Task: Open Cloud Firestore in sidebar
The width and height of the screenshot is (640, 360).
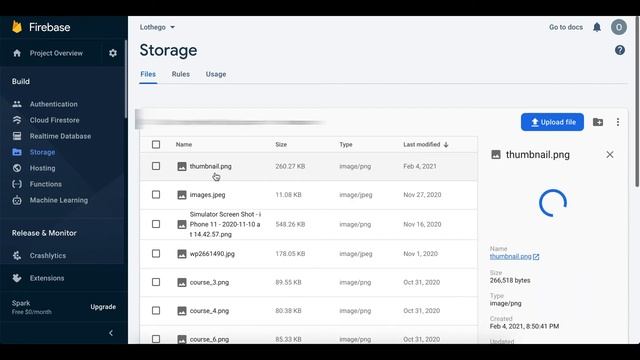Action: [54, 120]
